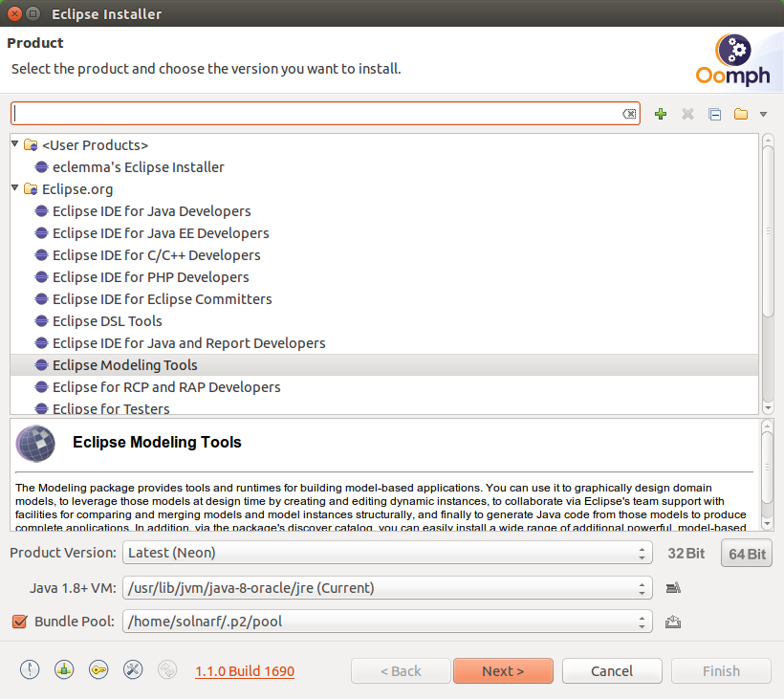The image size is (784, 699).
Task: Select Eclipse Modeling Tools in the list
Action: pyautogui.click(x=384, y=365)
